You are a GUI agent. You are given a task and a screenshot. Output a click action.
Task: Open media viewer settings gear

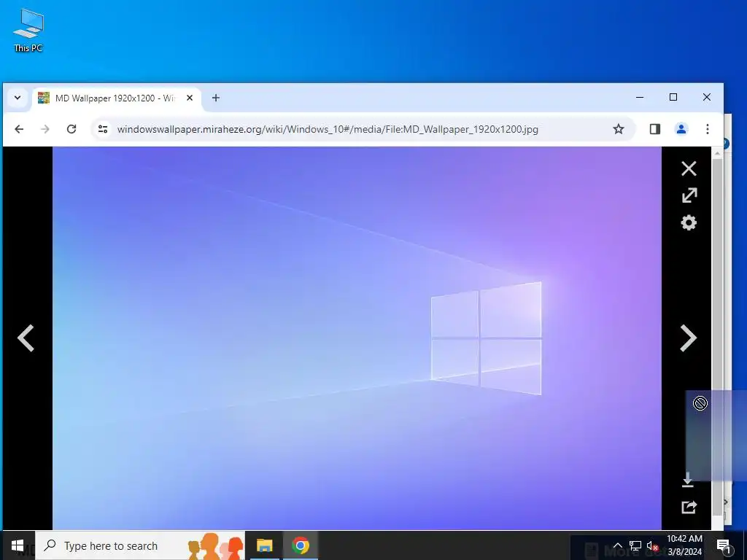coord(689,222)
